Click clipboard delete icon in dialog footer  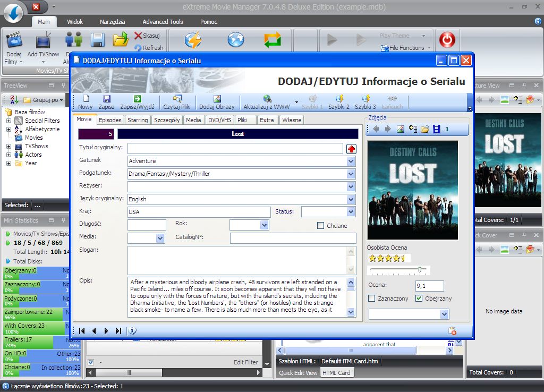pyautogui.click(x=452, y=331)
